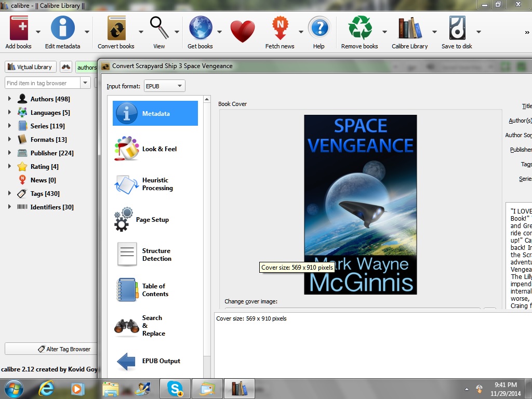Expand the Languages [5] tree node
The width and height of the screenshot is (532, 399).
point(9,112)
